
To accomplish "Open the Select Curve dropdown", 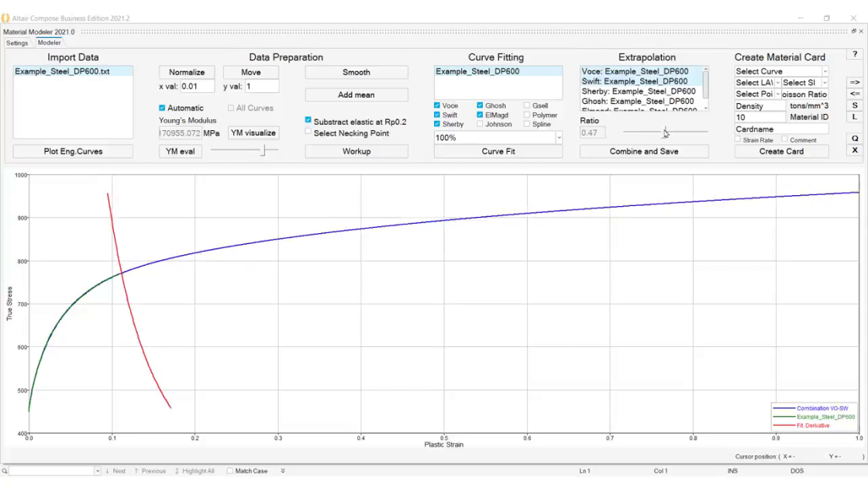I will click(x=781, y=71).
